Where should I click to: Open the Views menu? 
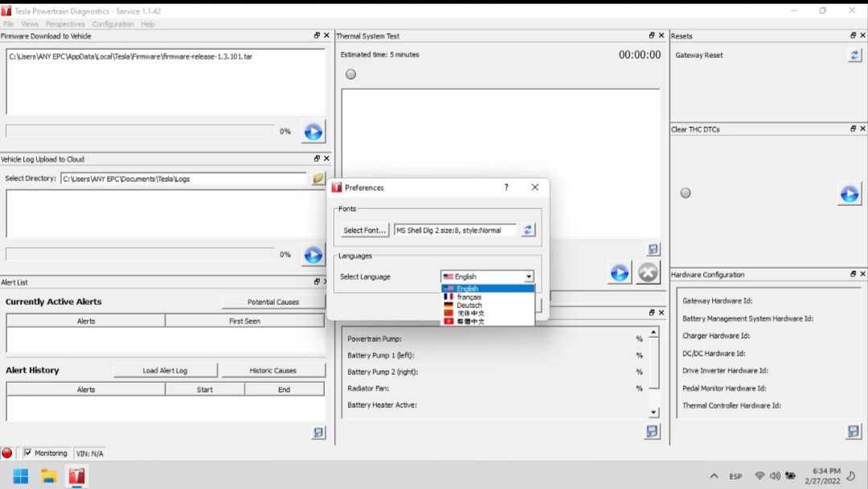(x=30, y=24)
